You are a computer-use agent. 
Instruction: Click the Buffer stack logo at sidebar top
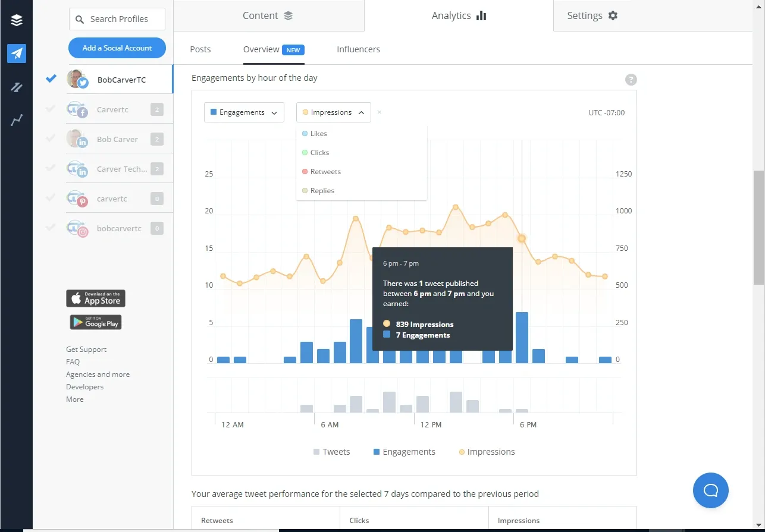pyautogui.click(x=16, y=20)
